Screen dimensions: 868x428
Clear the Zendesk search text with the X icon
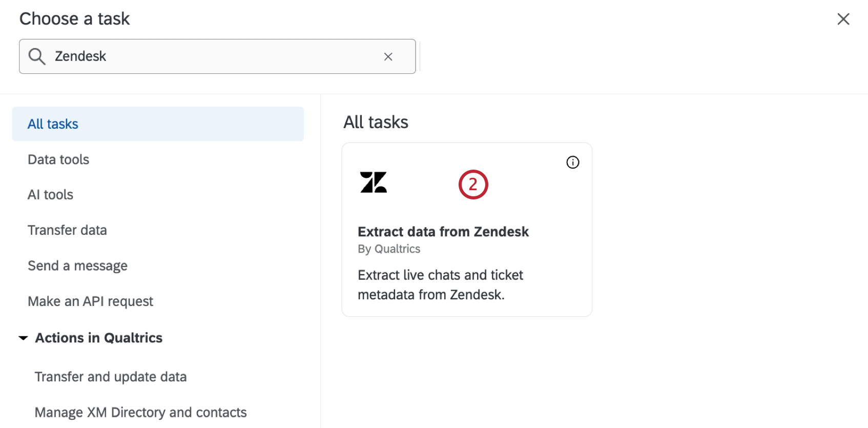pyautogui.click(x=388, y=56)
